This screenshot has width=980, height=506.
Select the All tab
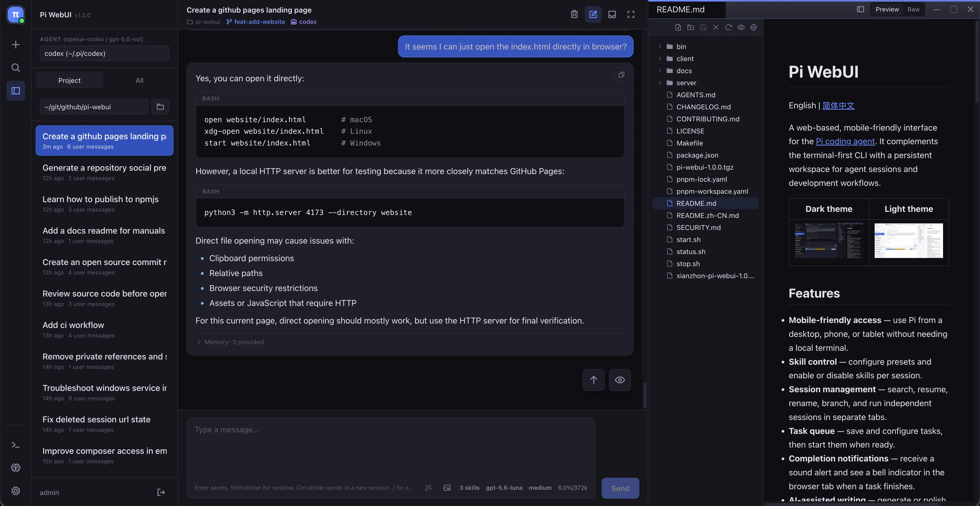[x=139, y=80]
